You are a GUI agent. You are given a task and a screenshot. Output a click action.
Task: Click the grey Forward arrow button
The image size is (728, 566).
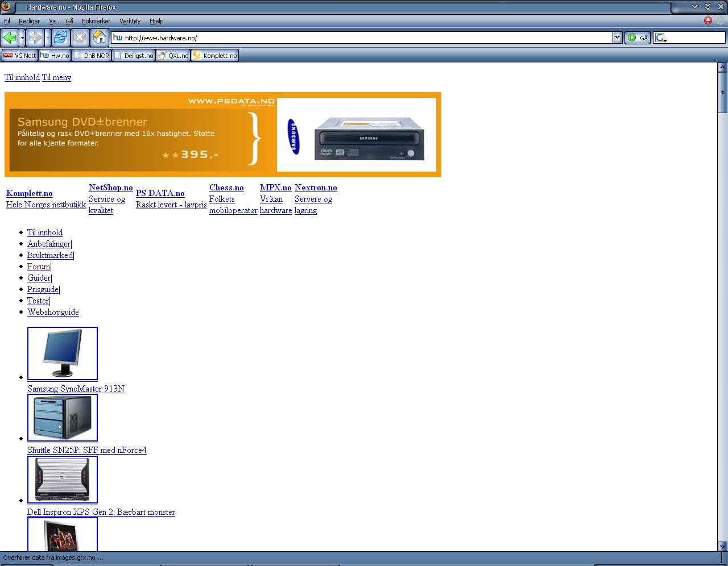(35, 38)
